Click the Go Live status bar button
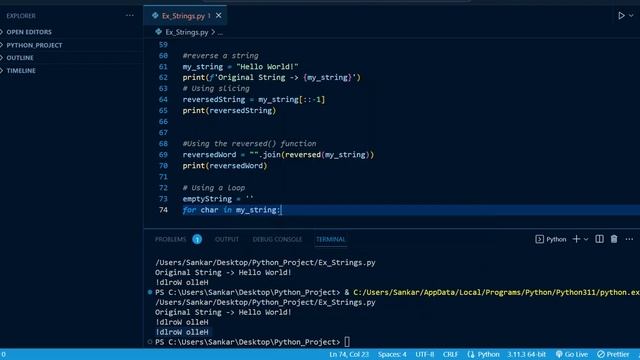 (572, 354)
